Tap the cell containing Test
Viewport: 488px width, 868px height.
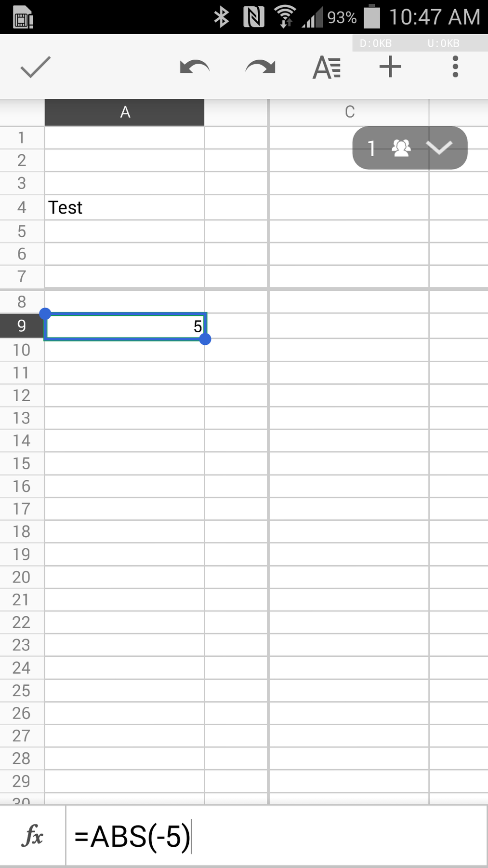[124, 207]
